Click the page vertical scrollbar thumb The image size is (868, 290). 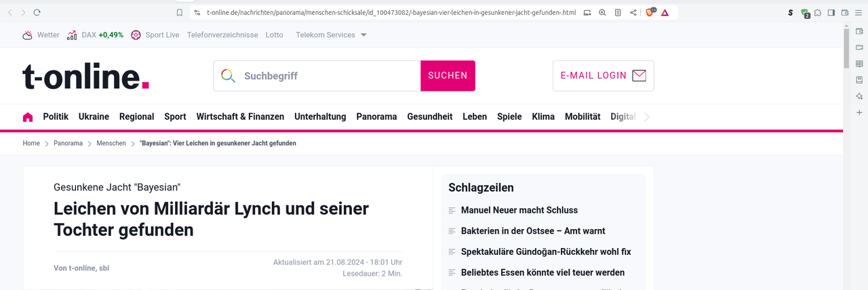pos(846,49)
